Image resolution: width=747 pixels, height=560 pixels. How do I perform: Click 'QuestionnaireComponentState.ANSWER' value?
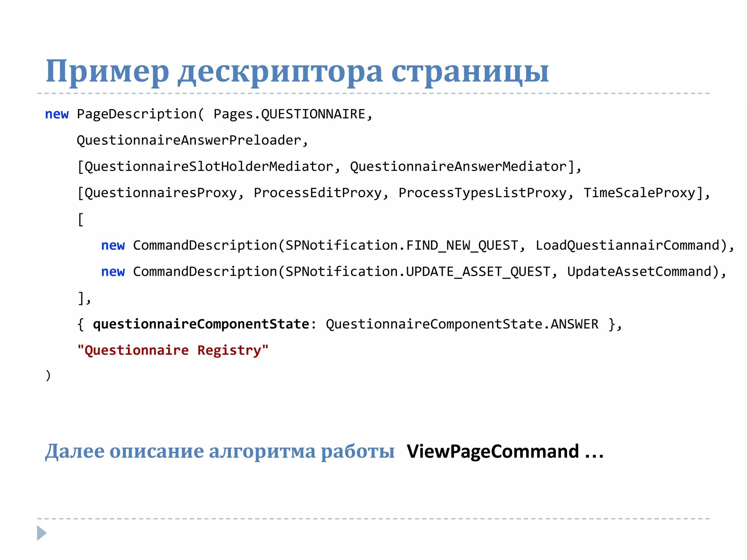(462, 324)
